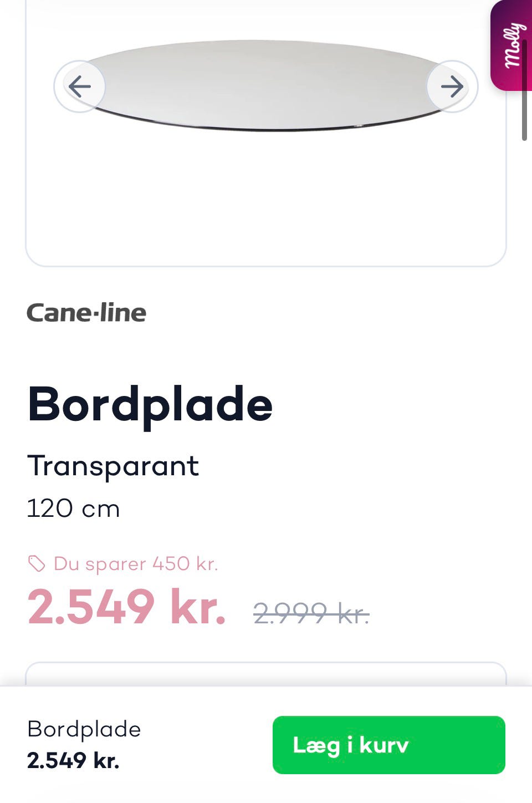Click the pink 2.549 kr. sale price
Viewport: 532px width, 803px height.
(127, 607)
